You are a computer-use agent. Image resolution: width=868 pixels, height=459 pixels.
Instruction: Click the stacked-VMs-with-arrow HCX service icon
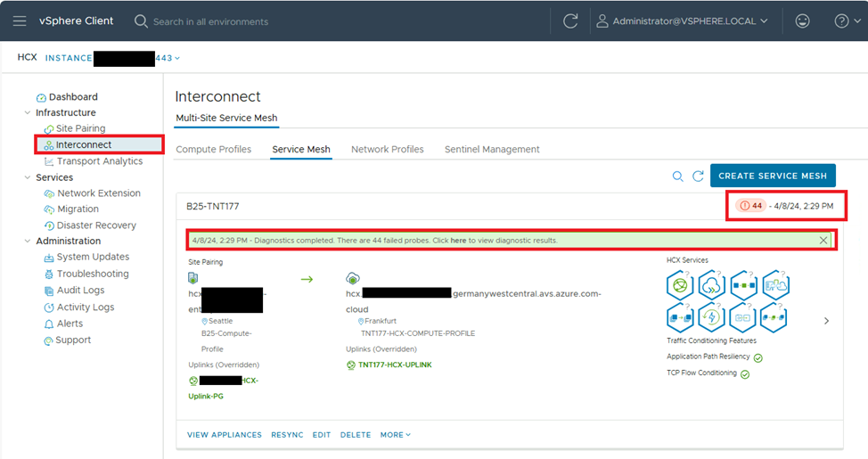680,318
